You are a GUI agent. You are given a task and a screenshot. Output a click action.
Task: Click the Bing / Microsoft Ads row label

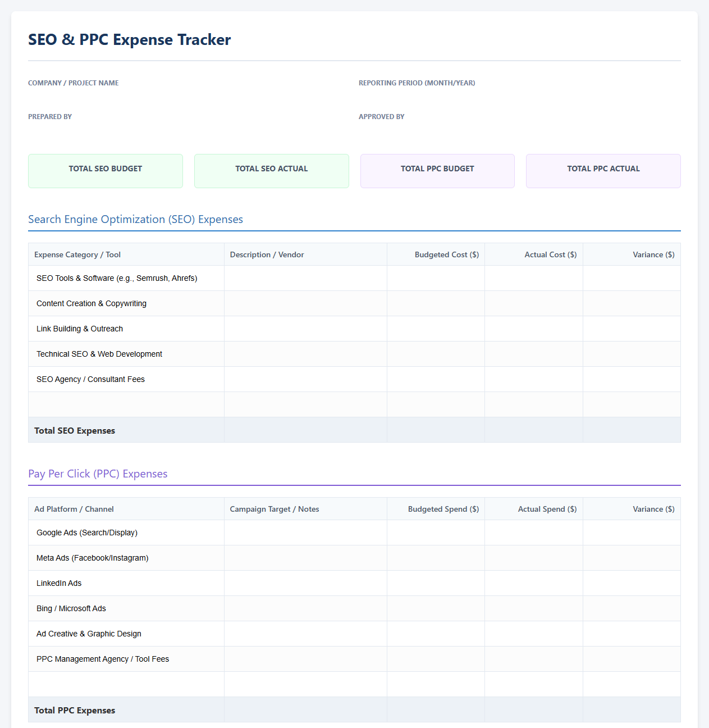(x=71, y=608)
